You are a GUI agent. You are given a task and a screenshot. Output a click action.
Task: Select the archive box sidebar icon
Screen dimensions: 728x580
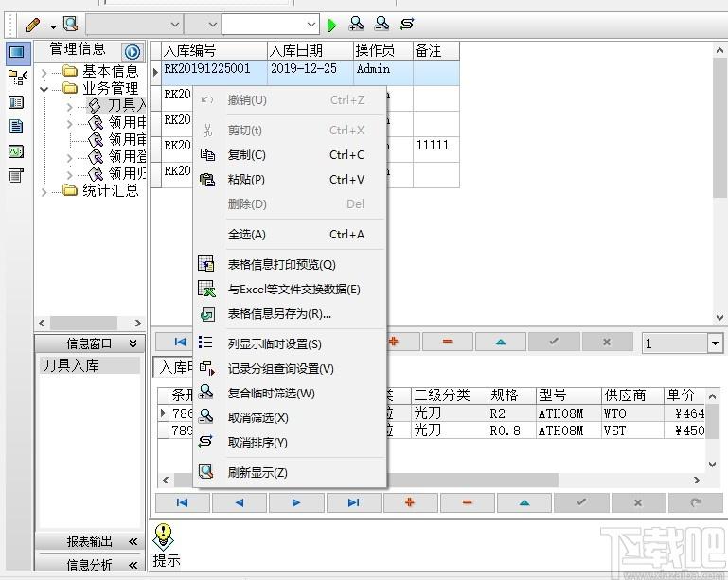(x=16, y=175)
